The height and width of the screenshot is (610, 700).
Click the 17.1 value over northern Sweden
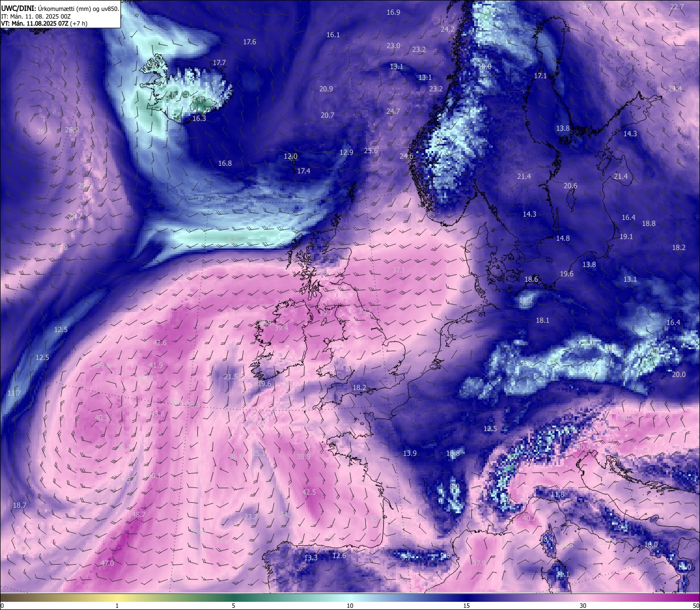click(540, 75)
